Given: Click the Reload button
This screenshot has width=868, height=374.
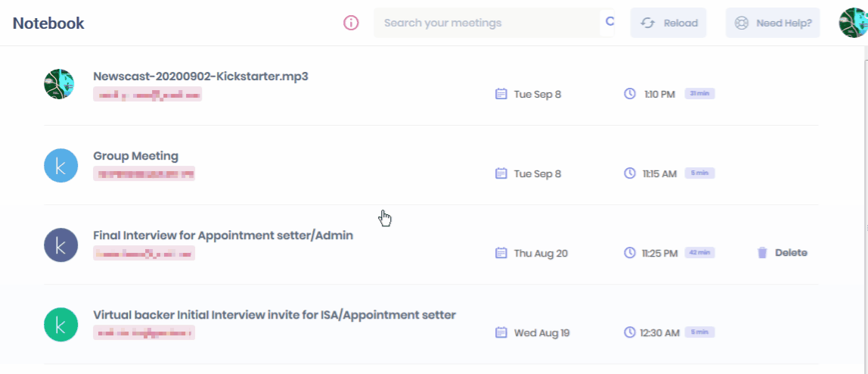Looking at the screenshot, I should point(668,23).
